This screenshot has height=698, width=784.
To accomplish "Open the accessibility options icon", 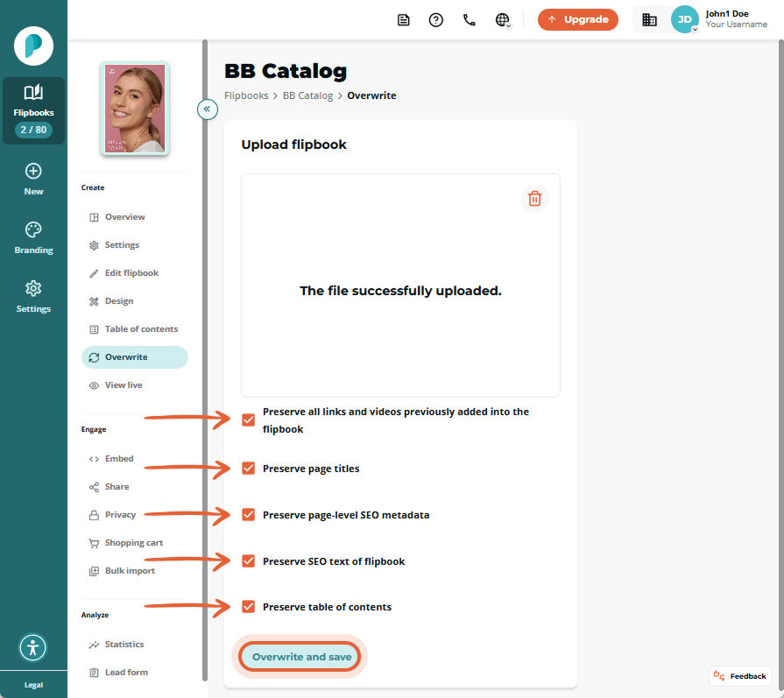I will point(33,647).
